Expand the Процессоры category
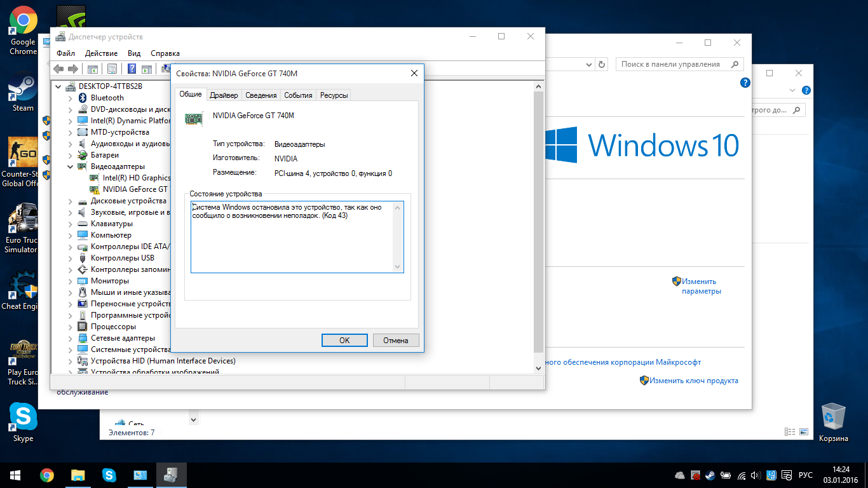The width and height of the screenshot is (868, 488). [70, 327]
